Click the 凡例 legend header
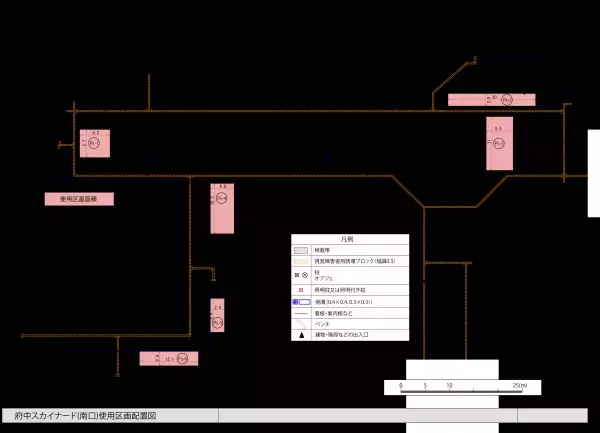This screenshot has height=433, width=600. 349,240
